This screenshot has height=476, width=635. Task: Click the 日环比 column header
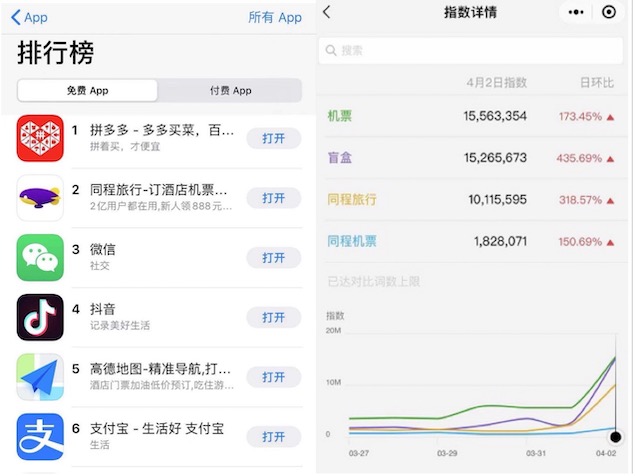tap(597, 83)
